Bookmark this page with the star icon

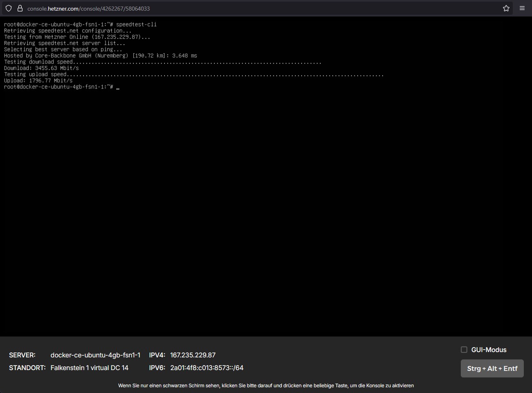coord(506,8)
